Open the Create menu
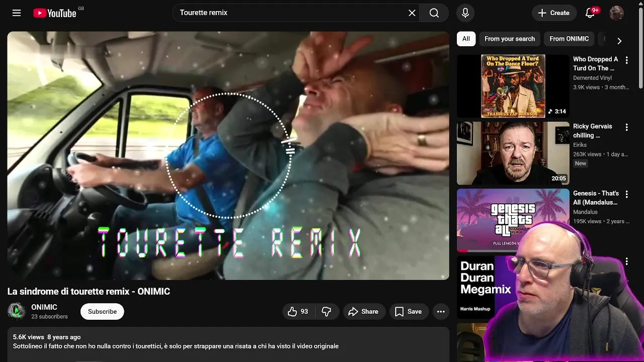This screenshot has width=644, height=362. click(x=553, y=13)
